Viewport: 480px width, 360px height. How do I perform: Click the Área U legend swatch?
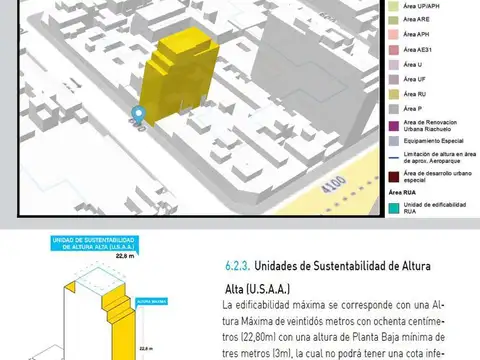coord(394,65)
